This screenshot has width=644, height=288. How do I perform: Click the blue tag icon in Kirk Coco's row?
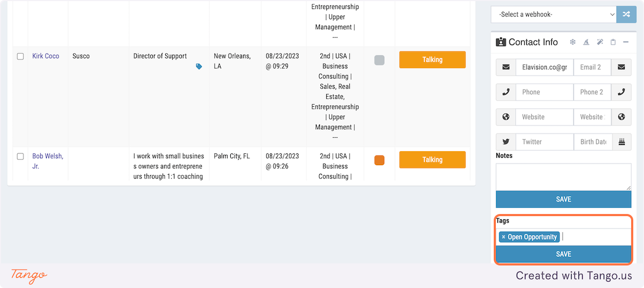click(x=199, y=67)
